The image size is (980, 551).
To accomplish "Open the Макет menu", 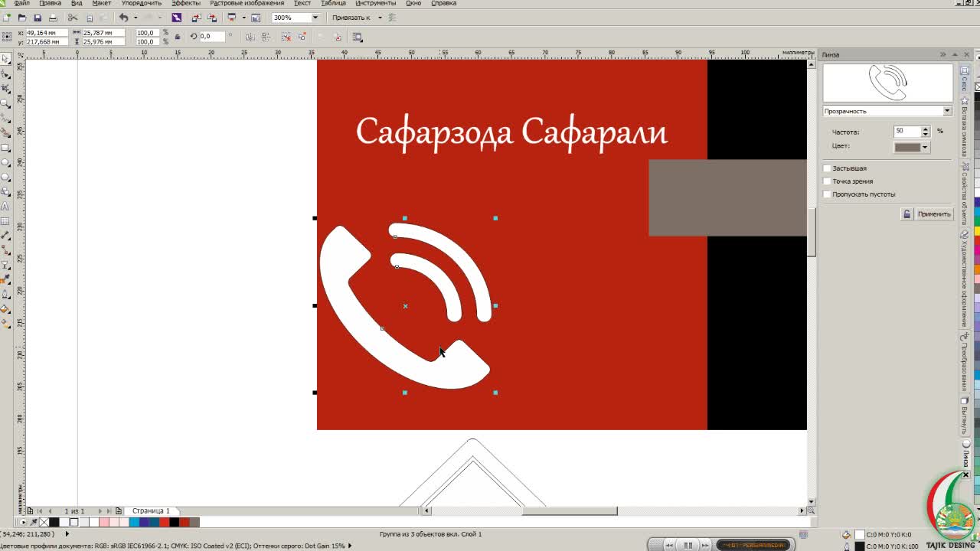I will pos(101,3).
